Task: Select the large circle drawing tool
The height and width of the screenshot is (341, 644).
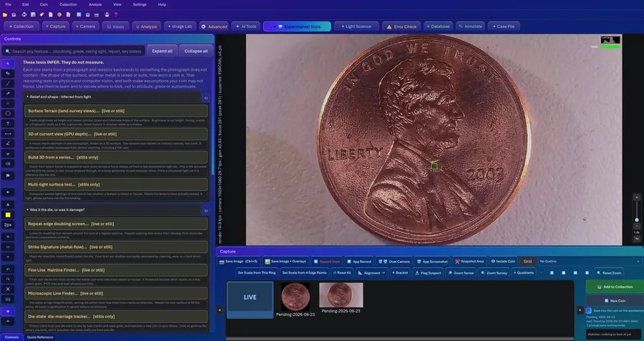Action: (8, 114)
